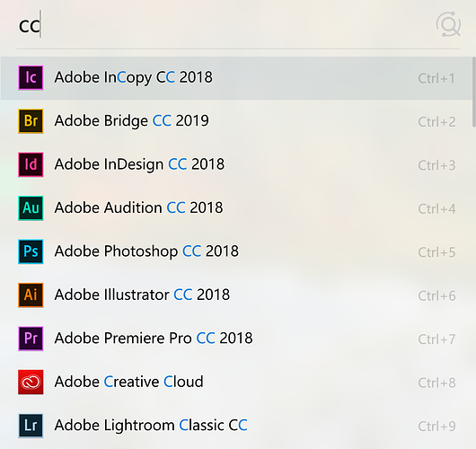Click the InDesign Id icon
This screenshot has height=449, width=476.
point(31,164)
